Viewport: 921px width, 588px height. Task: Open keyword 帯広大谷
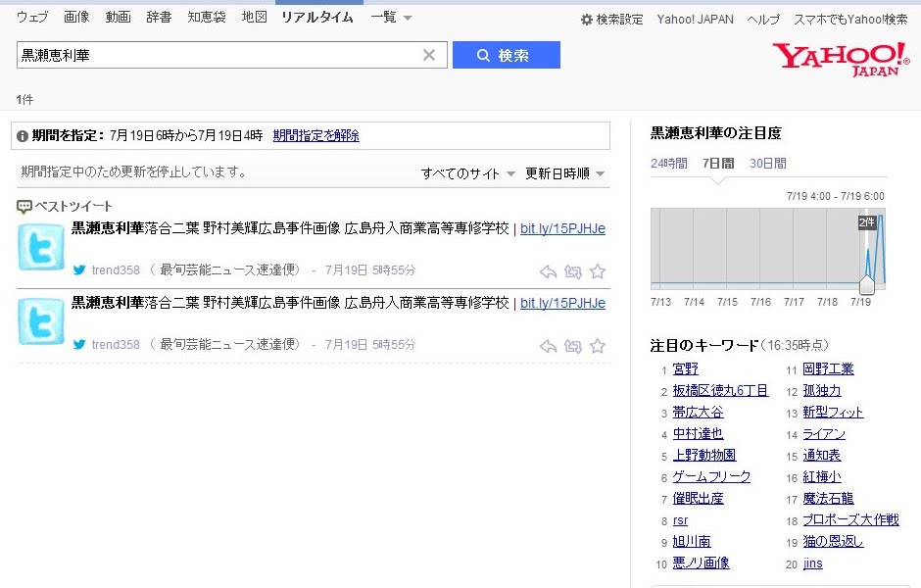(x=698, y=413)
